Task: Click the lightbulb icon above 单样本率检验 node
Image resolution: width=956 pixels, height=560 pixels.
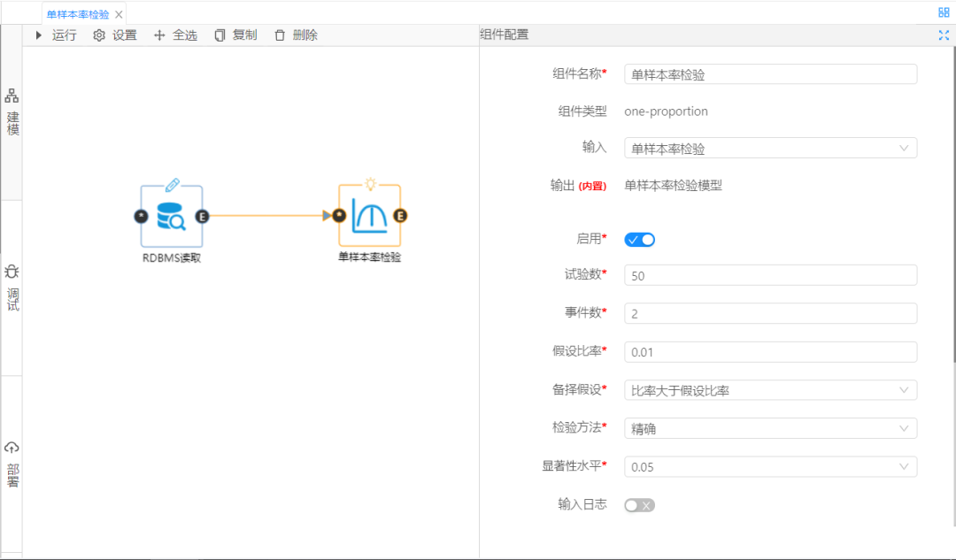Action: [x=370, y=184]
